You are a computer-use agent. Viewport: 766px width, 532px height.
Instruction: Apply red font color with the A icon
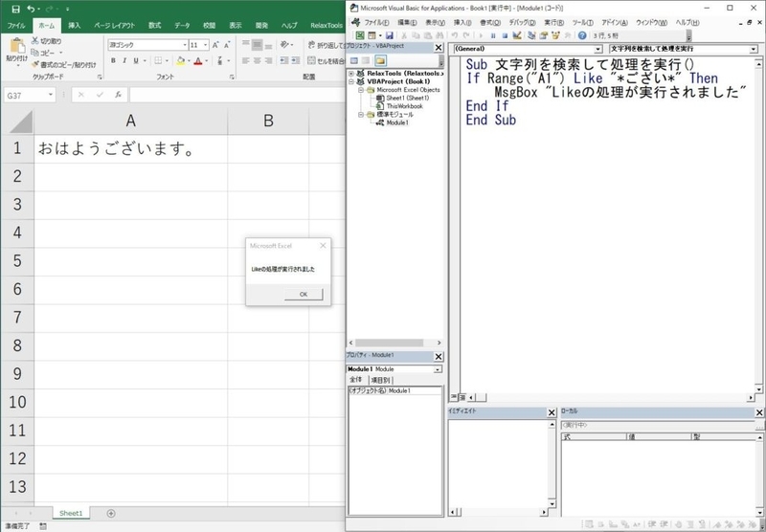pos(198,60)
